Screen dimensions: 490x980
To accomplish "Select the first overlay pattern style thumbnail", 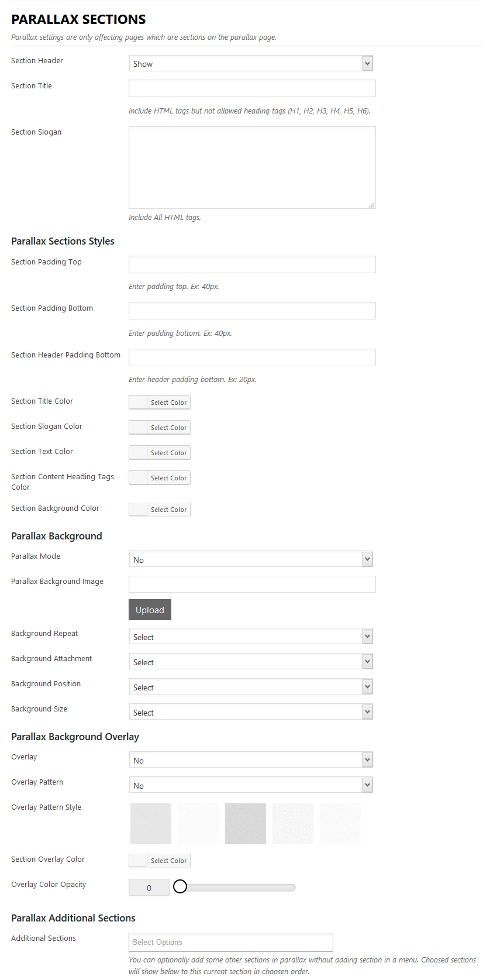I will [x=151, y=824].
